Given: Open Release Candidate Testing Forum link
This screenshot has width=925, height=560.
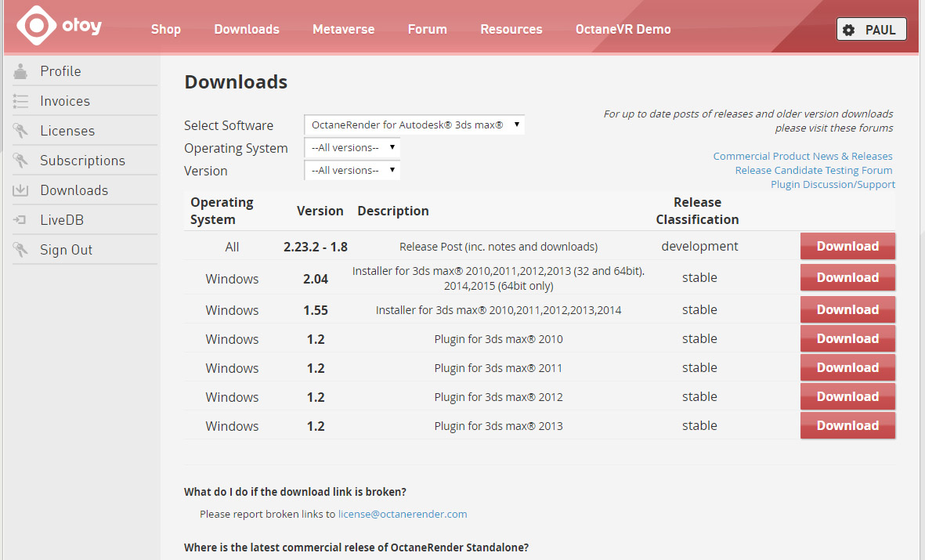Looking at the screenshot, I should pos(814,171).
